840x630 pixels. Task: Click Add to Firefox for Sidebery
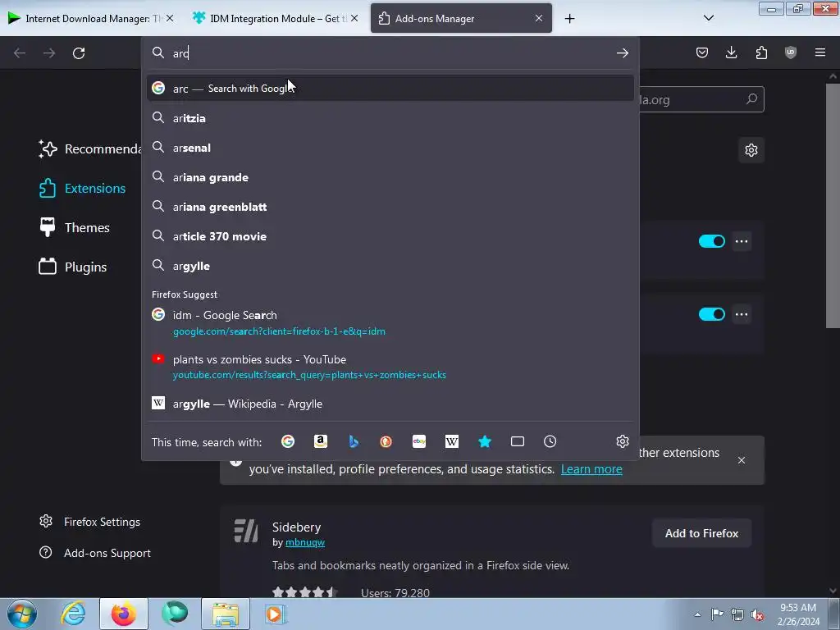[701, 533]
